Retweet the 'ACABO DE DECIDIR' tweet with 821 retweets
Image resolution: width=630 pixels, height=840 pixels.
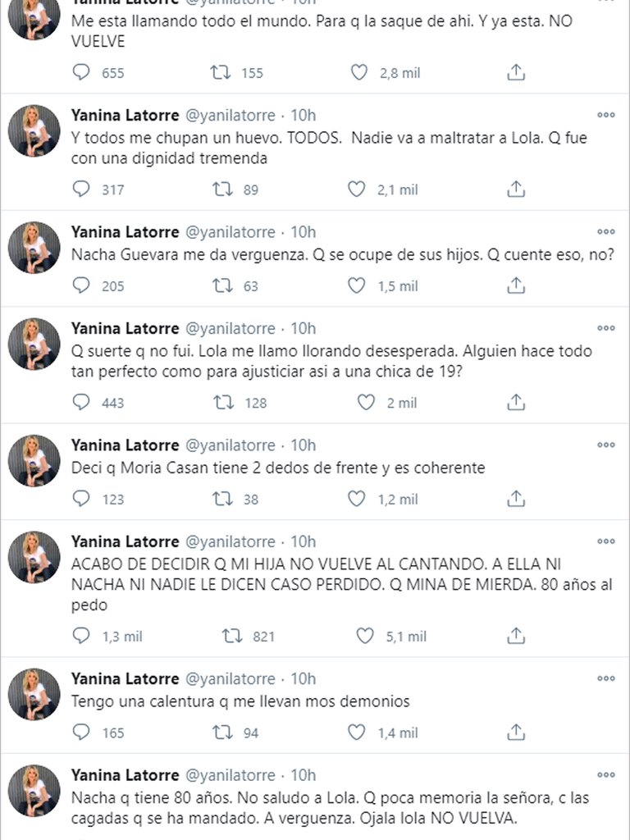pyautogui.click(x=231, y=636)
